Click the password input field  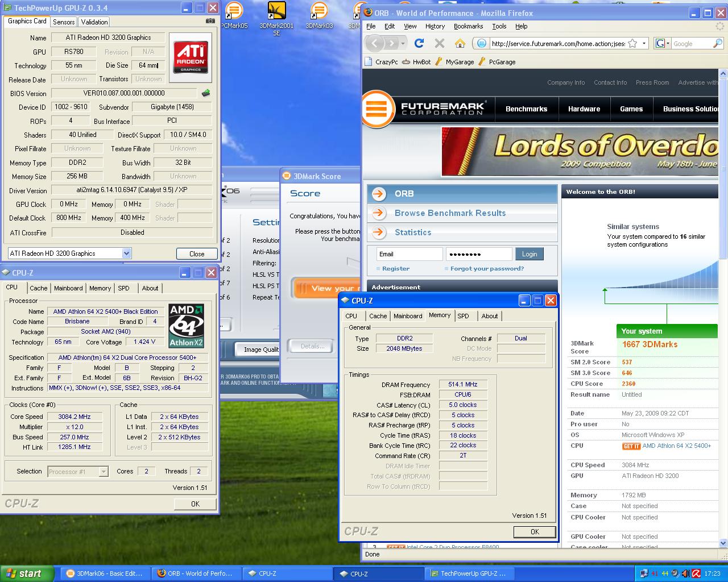click(479, 254)
